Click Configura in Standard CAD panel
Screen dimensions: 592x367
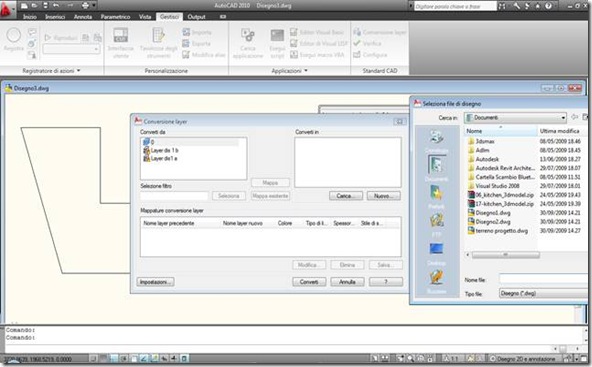tap(370, 55)
